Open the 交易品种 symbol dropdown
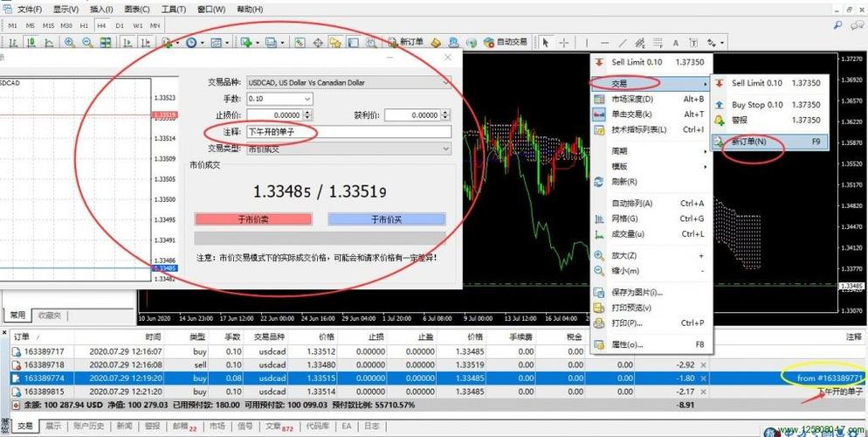The height and width of the screenshot is (437, 868). point(348,82)
